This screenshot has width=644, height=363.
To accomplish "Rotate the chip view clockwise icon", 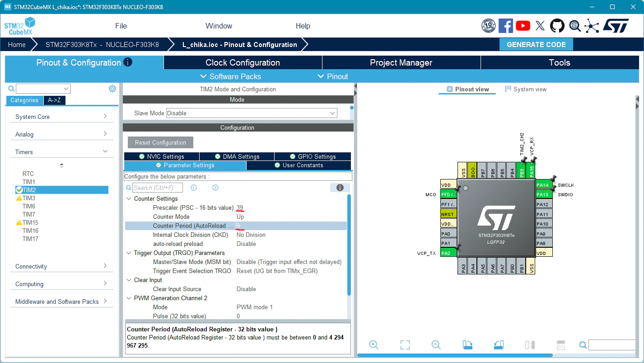I will click(x=467, y=345).
